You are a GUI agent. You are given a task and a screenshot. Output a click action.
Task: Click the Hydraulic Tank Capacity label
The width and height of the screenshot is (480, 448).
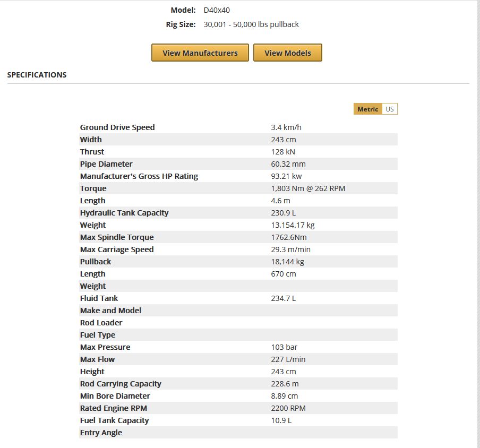pos(124,213)
